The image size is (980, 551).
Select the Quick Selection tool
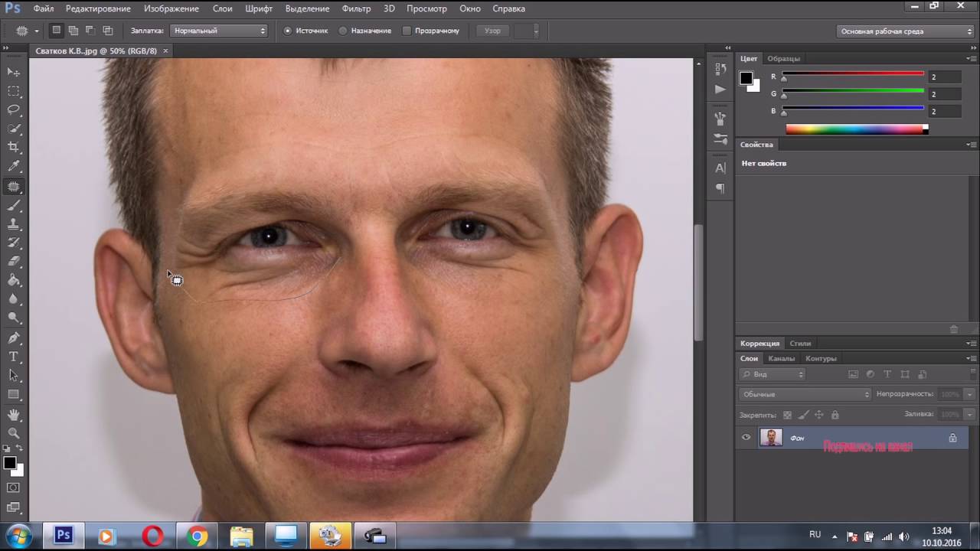[14, 129]
